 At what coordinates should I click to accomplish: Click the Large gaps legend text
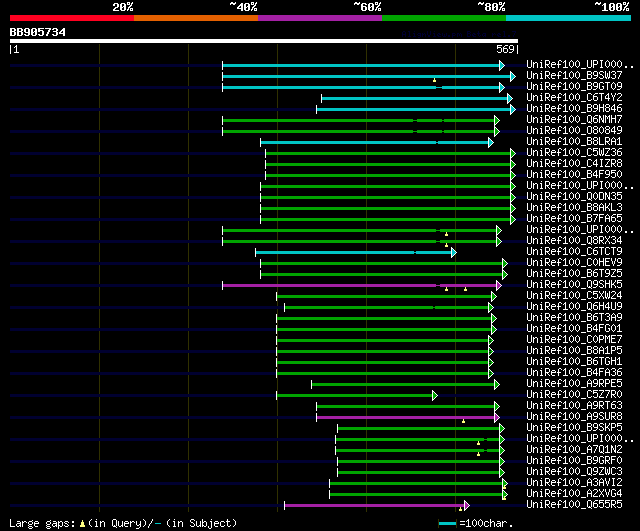(42, 523)
